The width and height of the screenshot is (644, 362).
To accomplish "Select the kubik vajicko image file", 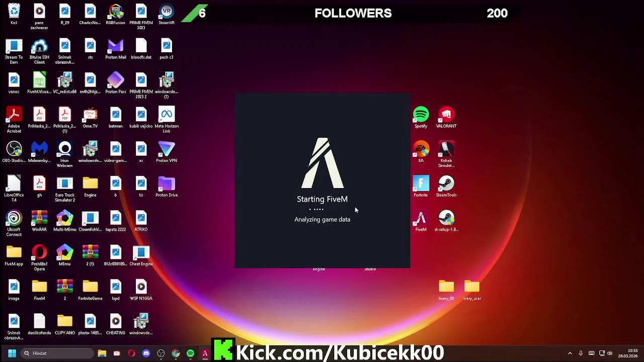I will point(141,118).
